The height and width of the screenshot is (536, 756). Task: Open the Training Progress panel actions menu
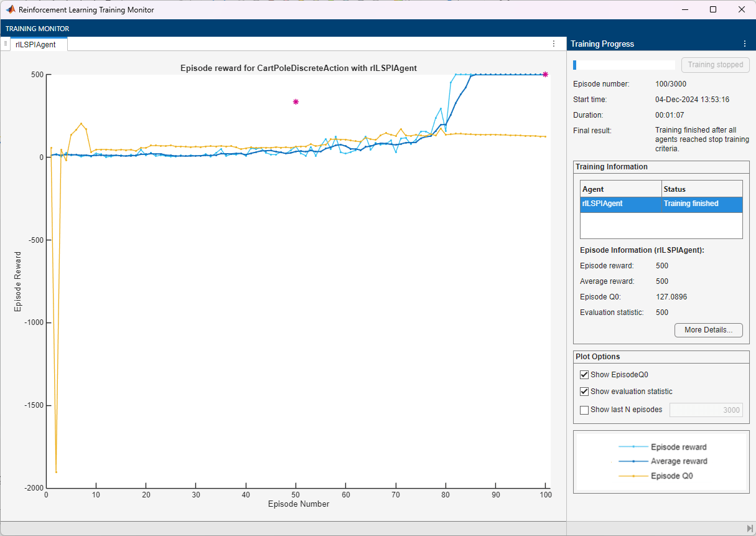point(744,44)
